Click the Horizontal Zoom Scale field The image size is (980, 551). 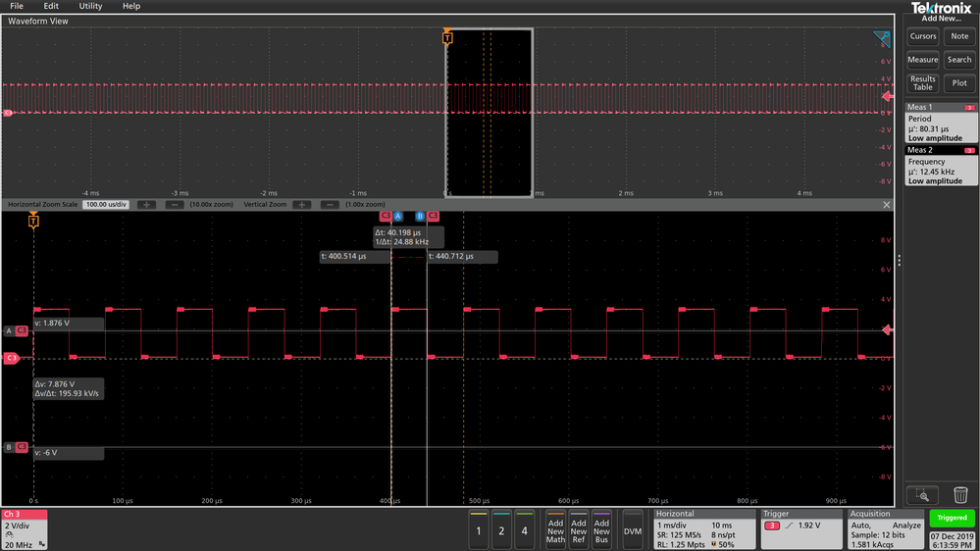click(x=108, y=205)
